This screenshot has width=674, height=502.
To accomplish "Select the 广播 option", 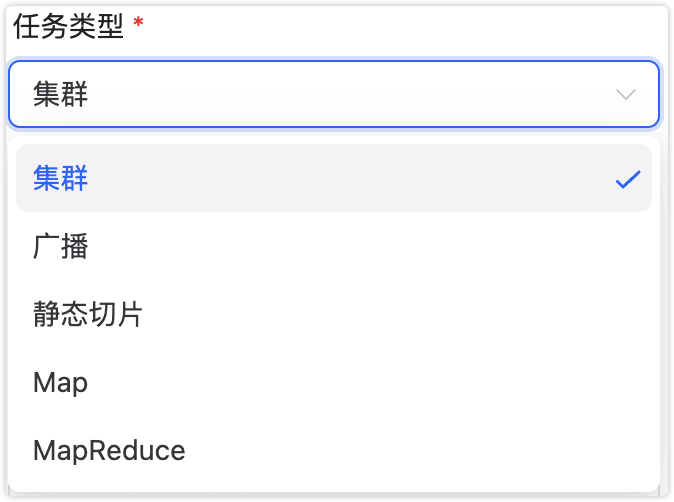I will tap(61, 247).
